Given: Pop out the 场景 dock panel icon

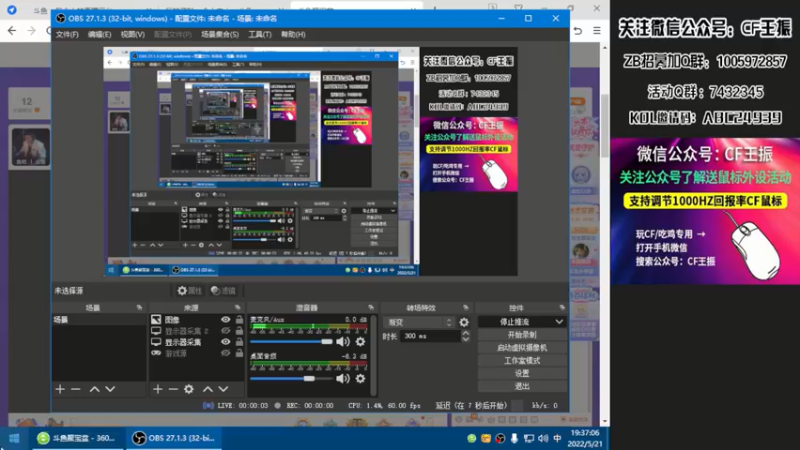Looking at the screenshot, I should coord(139,308).
